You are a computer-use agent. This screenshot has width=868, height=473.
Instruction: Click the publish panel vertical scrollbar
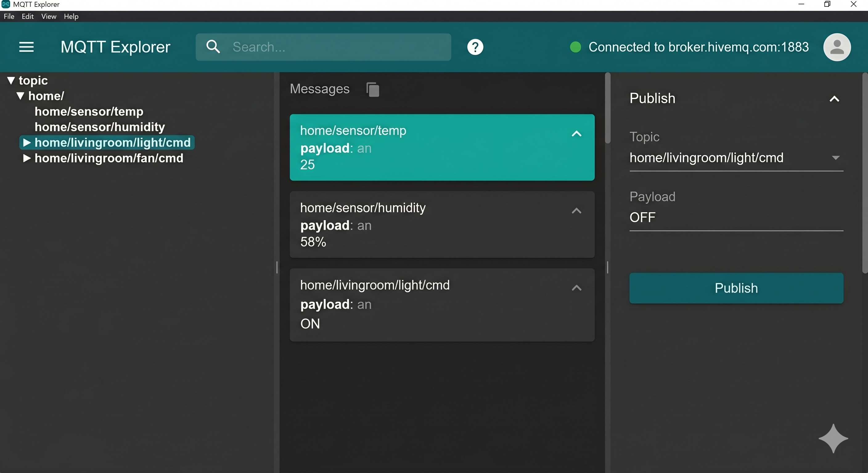coord(865,173)
